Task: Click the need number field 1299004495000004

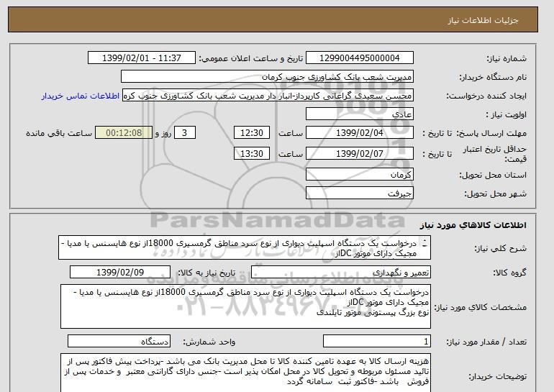Action: click(x=359, y=58)
